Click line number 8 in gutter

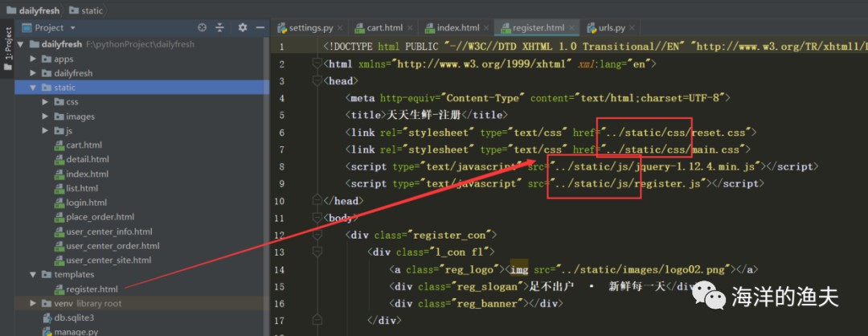click(283, 166)
